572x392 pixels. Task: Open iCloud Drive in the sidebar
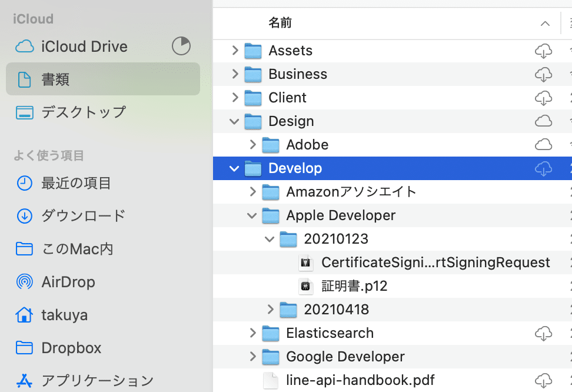[84, 46]
